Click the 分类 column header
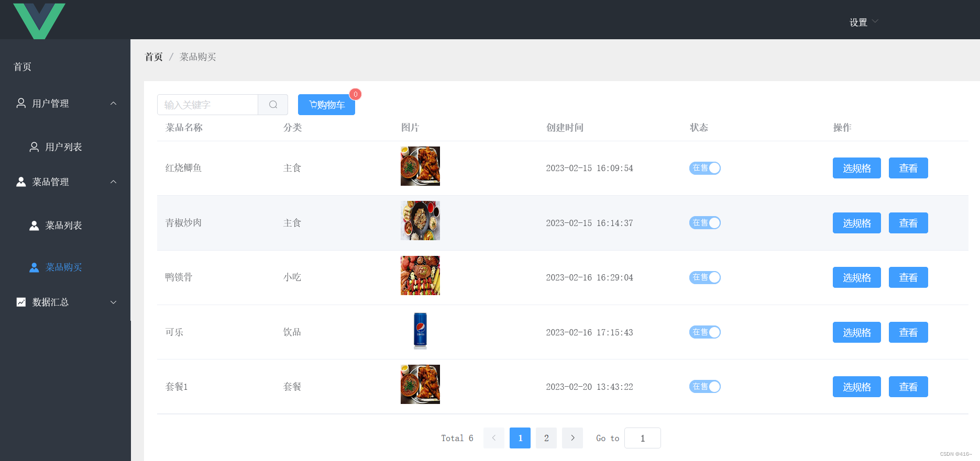The width and height of the screenshot is (980, 461). 292,128
